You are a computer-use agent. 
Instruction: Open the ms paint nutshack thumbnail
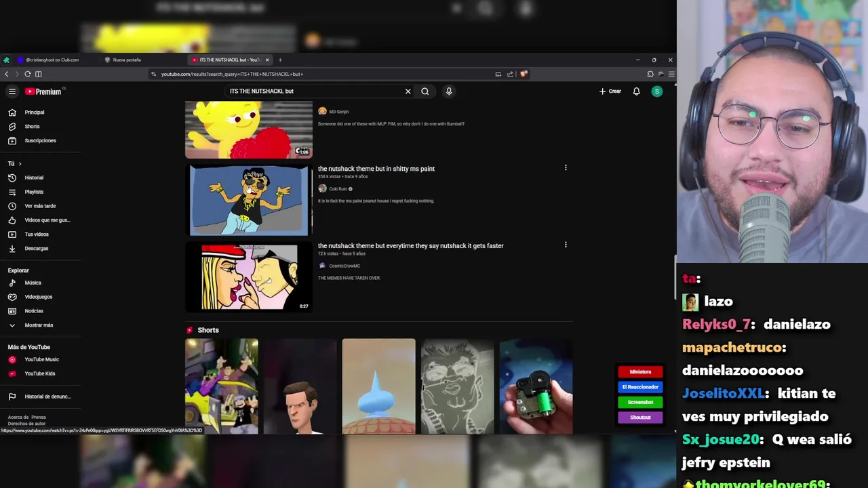[x=249, y=200]
